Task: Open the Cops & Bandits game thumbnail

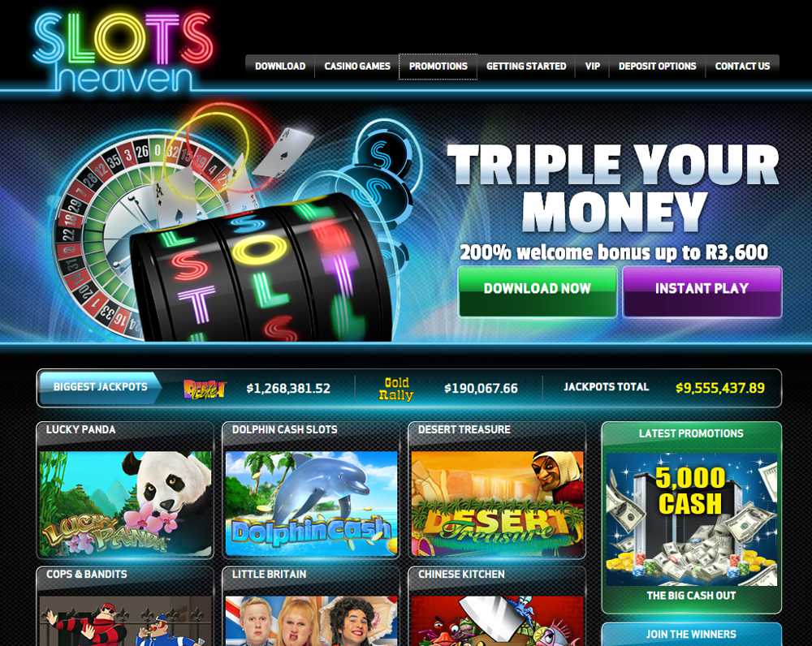Action: tap(125, 621)
